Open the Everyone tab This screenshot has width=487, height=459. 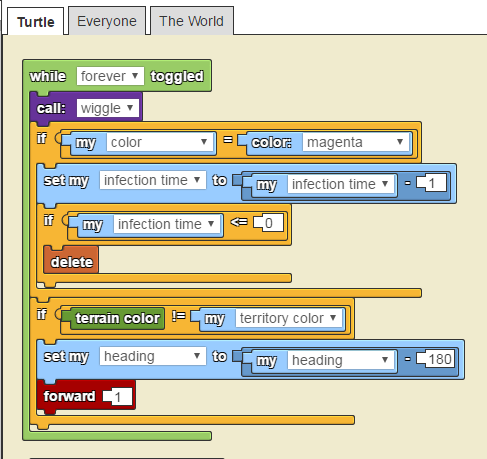(107, 21)
